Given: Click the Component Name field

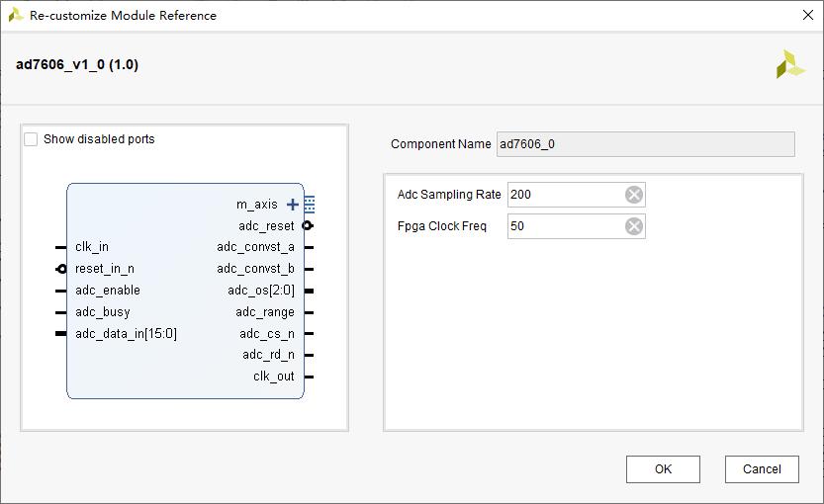Looking at the screenshot, I should [x=645, y=144].
